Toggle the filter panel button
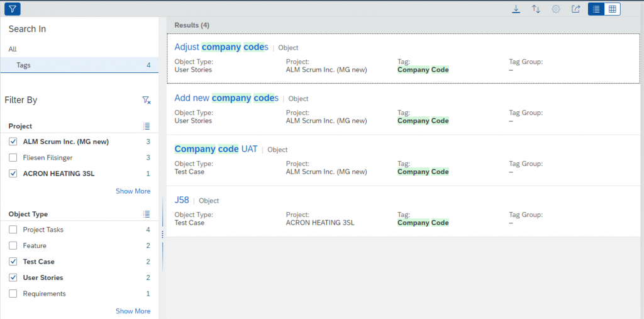The image size is (644, 319). click(x=13, y=9)
